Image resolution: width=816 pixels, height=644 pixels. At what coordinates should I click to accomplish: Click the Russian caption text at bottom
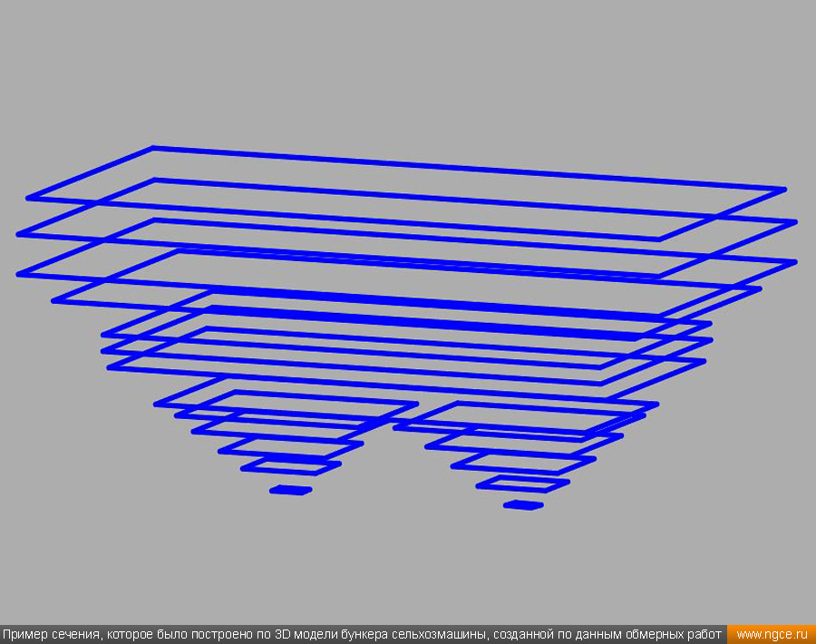[x=363, y=634]
